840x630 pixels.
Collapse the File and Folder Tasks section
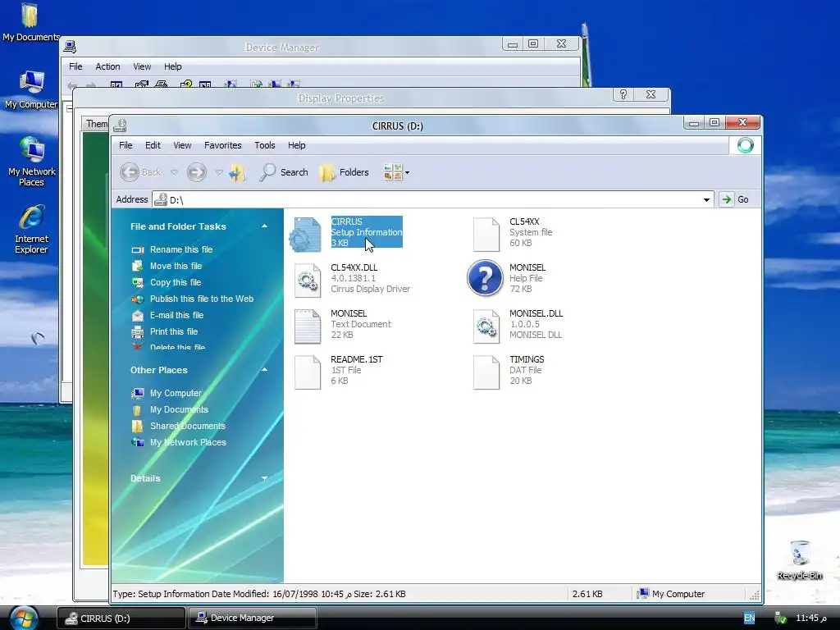(264, 226)
